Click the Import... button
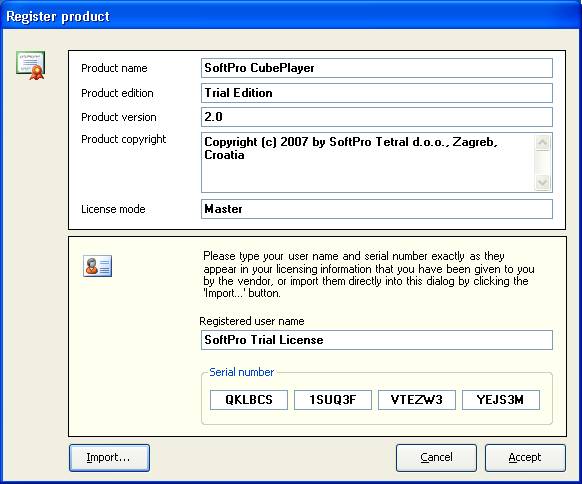This screenshot has height=484, width=582. (109, 458)
